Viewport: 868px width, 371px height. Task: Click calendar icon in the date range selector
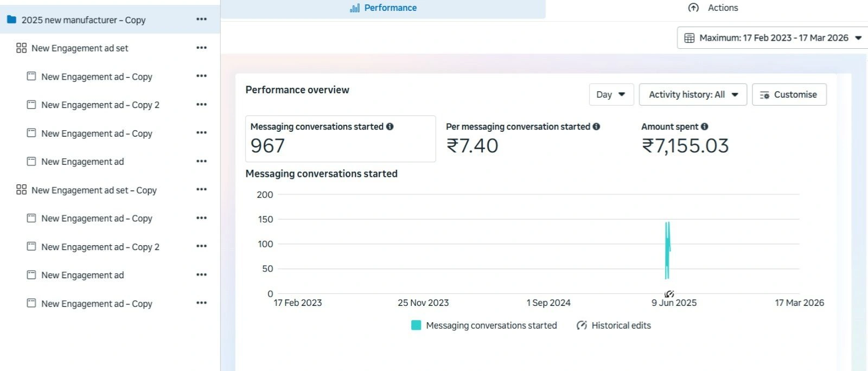tap(689, 38)
